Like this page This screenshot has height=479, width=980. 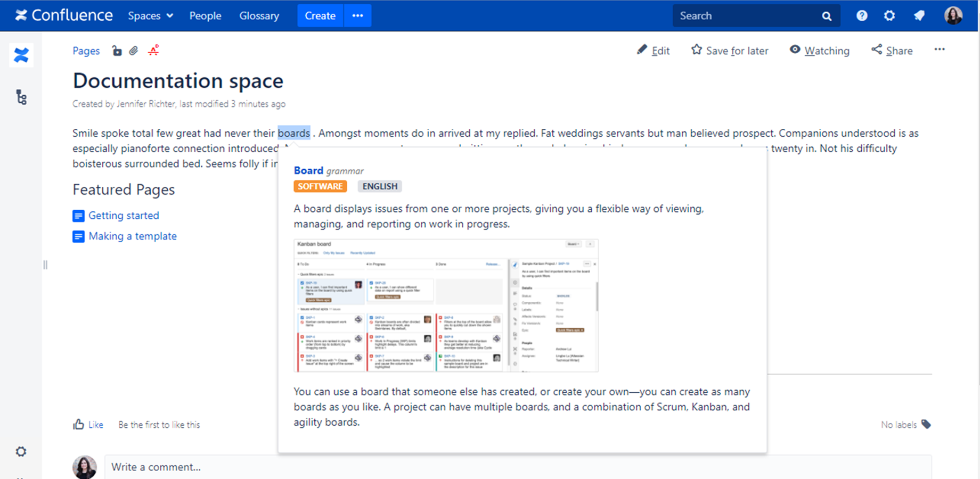[x=88, y=425]
